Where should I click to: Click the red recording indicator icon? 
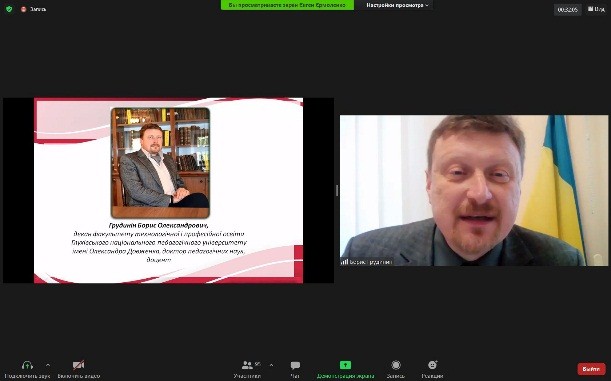point(23,9)
